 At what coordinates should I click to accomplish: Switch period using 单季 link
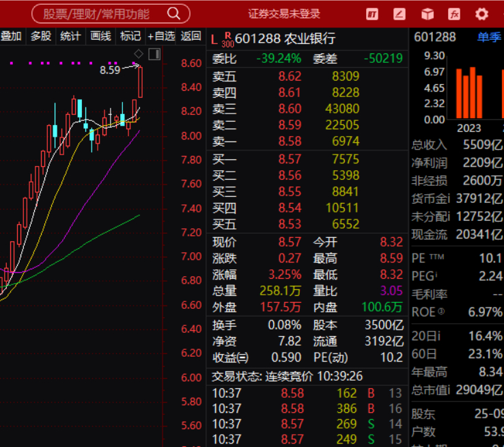tap(489, 37)
